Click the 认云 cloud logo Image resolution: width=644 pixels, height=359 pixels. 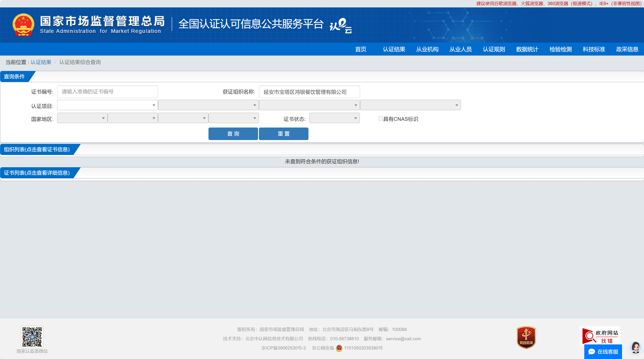coord(340,25)
